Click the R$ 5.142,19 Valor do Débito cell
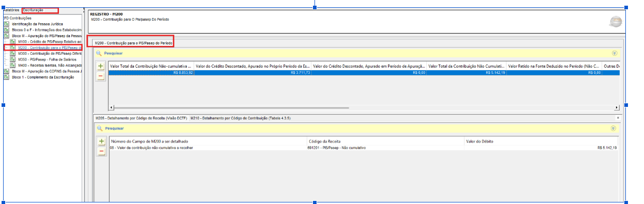The height and width of the screenshot is (204, 644). (x=541, y=148)
